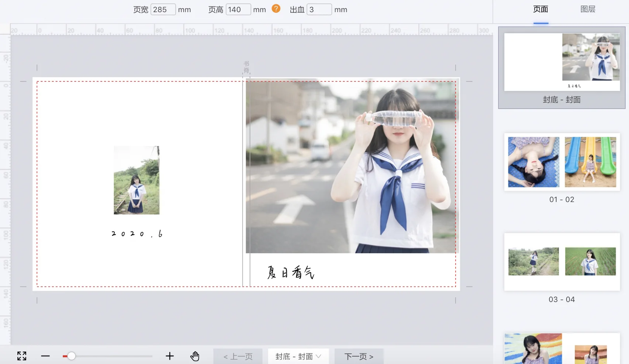
Task: Click the 页宽 page width input field
Action: tap(163, 10)
